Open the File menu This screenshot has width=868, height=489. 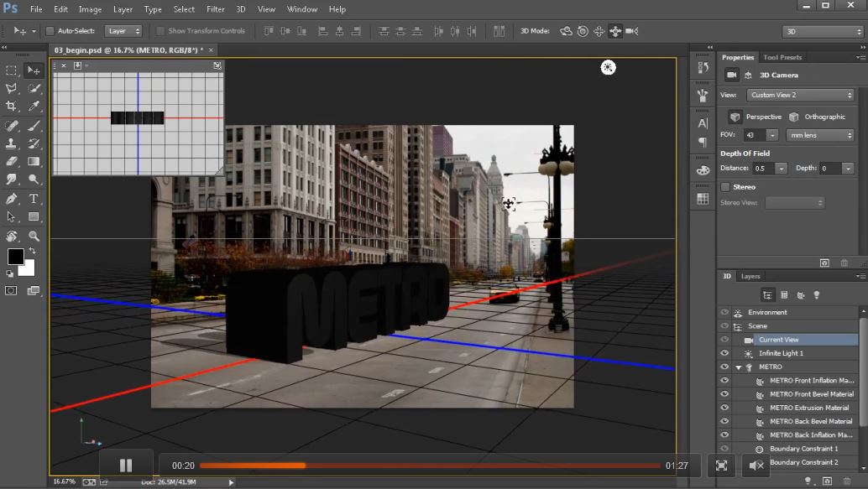[x=36, y=9]
